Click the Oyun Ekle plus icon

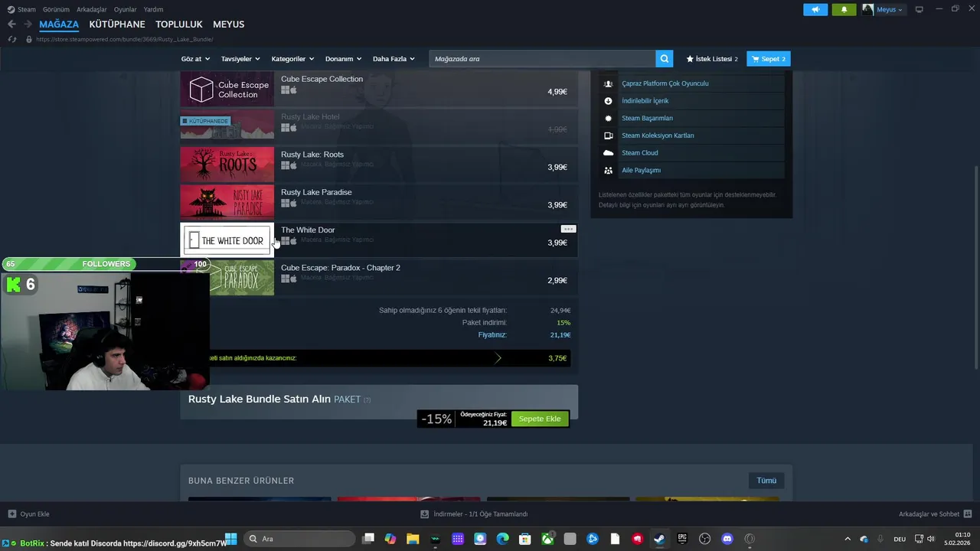11,514
